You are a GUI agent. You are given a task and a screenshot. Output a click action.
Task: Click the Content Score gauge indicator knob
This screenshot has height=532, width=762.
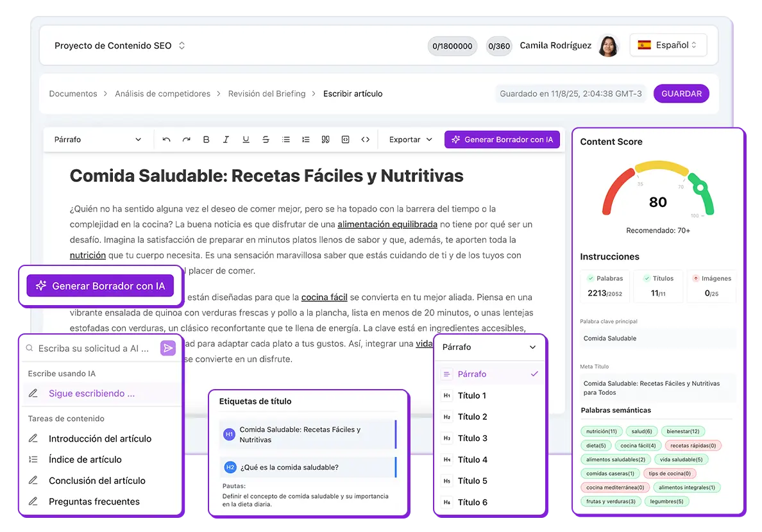point(700,188)
